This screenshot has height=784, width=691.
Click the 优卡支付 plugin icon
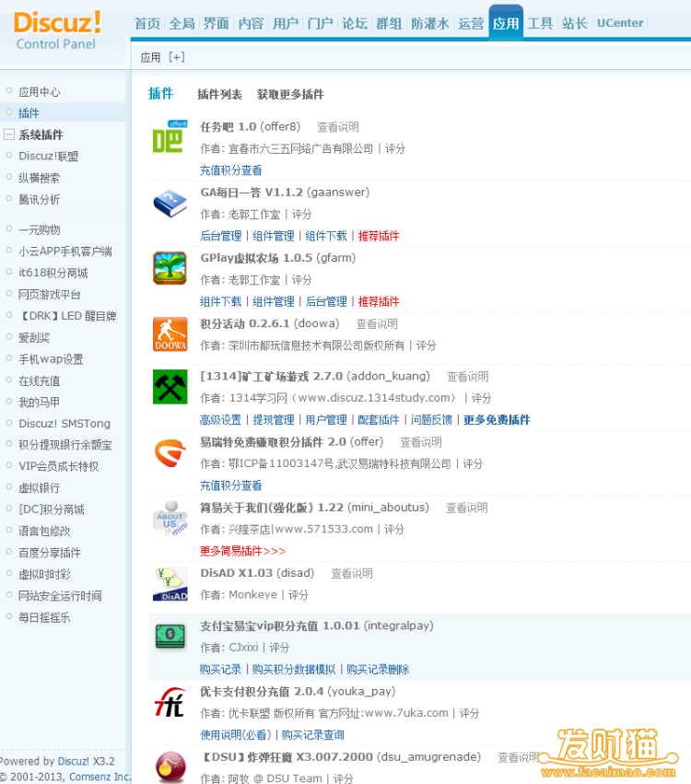coord(170,702)
